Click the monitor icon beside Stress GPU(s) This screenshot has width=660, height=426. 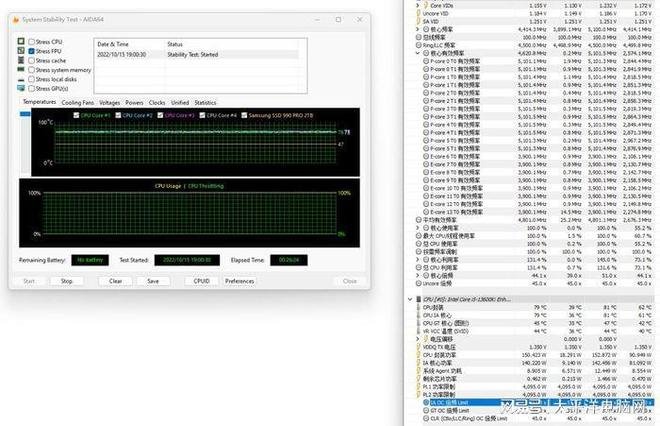coord(20,88)
